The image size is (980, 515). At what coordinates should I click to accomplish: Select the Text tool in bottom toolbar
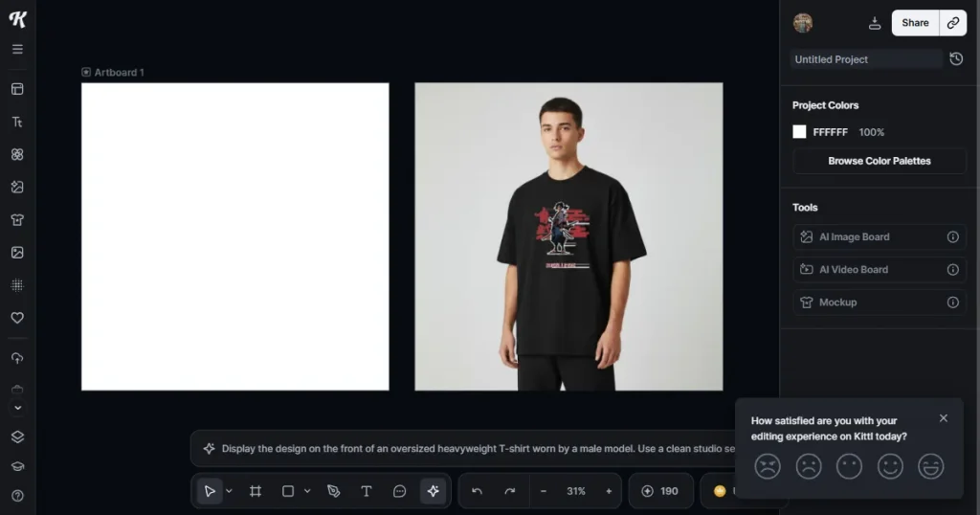pyautogui.click(x=367, y=491)
